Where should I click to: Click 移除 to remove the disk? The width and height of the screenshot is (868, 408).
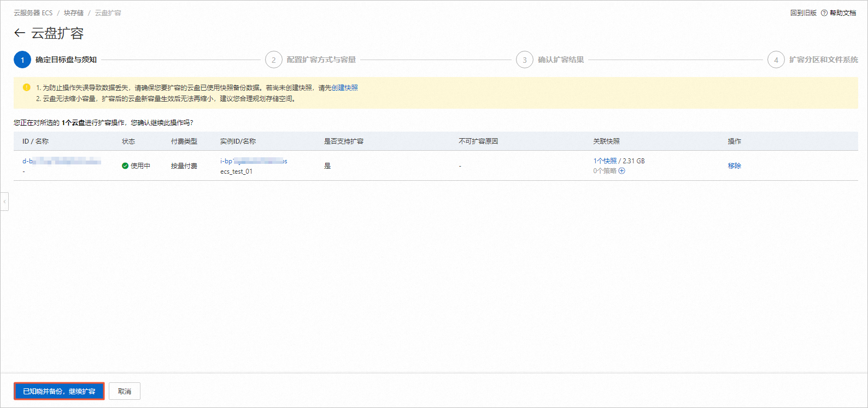(734, 166)
